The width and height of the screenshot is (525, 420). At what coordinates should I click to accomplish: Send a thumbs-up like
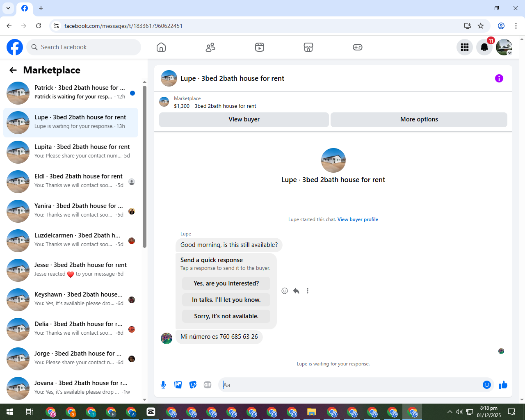[503, 385]
